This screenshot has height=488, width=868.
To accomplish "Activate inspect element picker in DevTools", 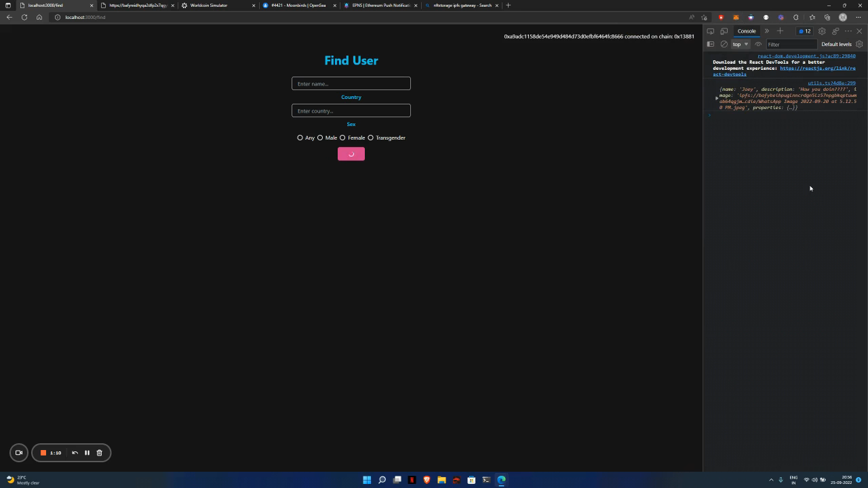I will coord(711,31).
